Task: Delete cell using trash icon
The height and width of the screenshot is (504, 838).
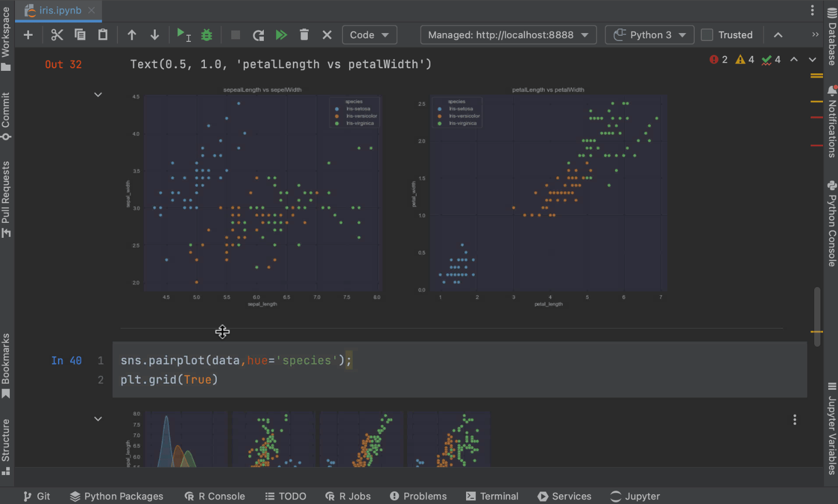Action: coord(304,35)
